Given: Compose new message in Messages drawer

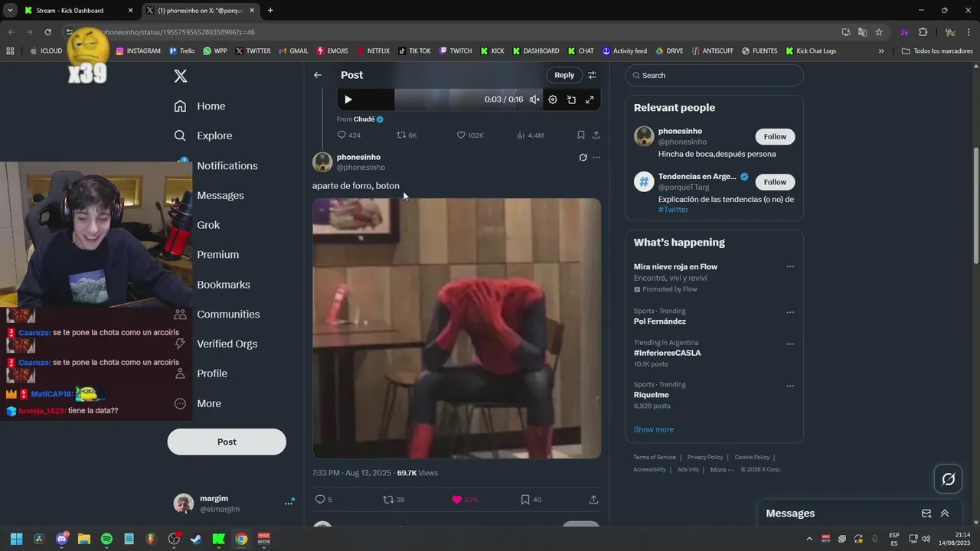Looking at the screenshot, I should pyautogui.click(x=926, y=514).
